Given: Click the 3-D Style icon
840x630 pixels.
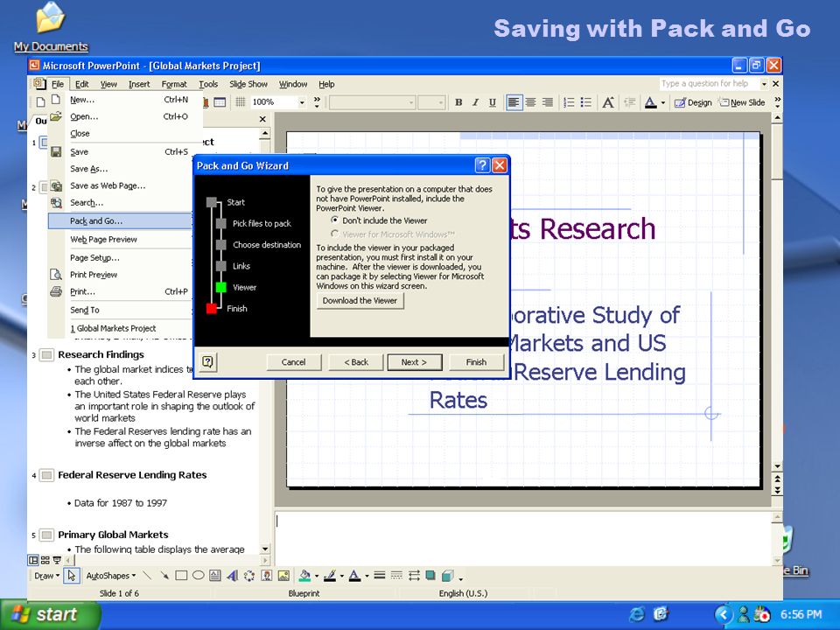Looking at the screenshot, I should coord(448,576).
